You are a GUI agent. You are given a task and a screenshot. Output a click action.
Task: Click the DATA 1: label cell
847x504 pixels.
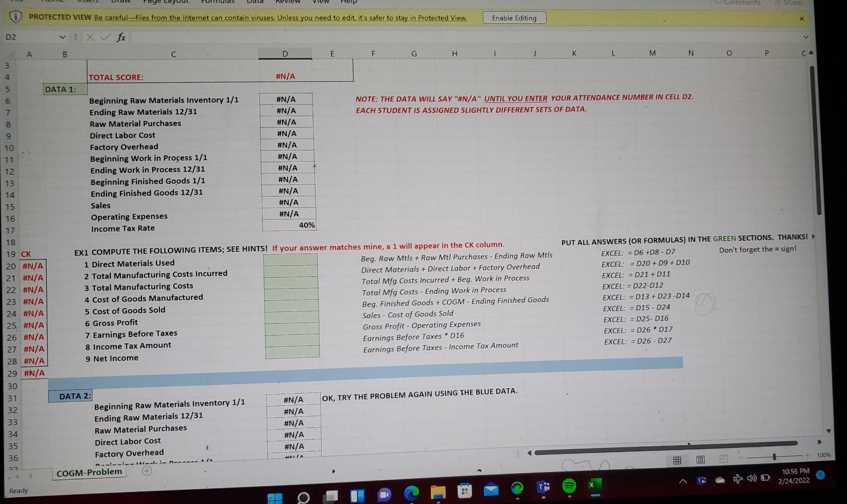tap(65, 90)
